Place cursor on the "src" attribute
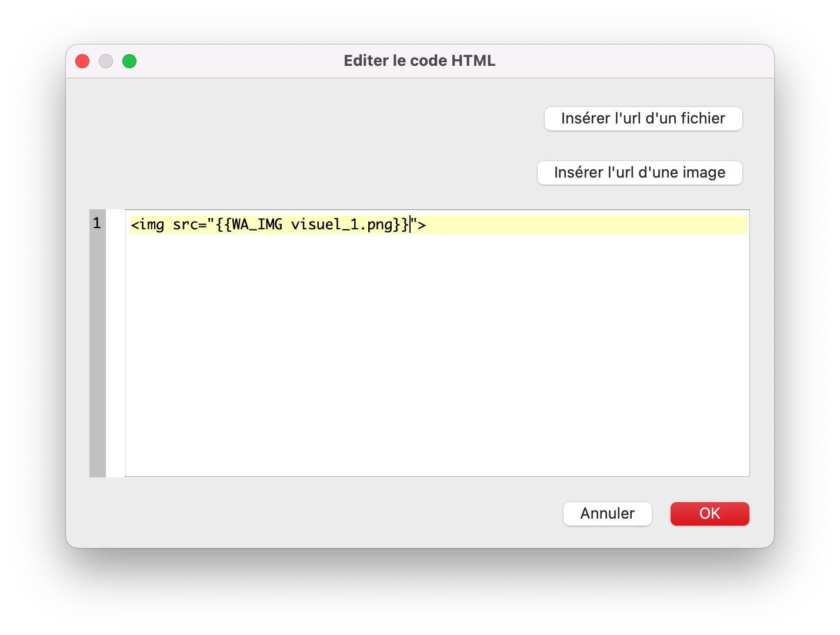 click(185, 225)
